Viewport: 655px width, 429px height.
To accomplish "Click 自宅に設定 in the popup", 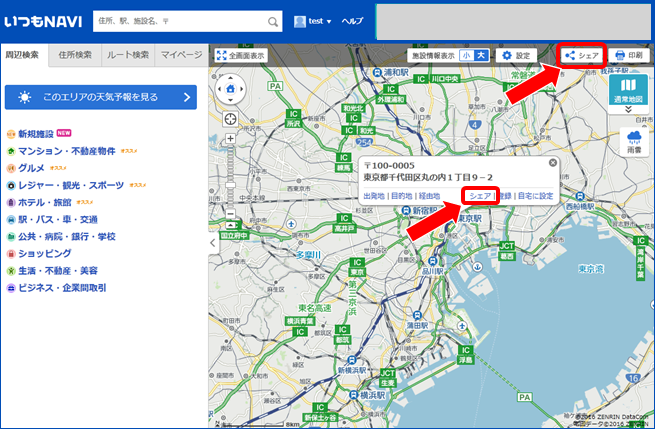I will point(536,196).
